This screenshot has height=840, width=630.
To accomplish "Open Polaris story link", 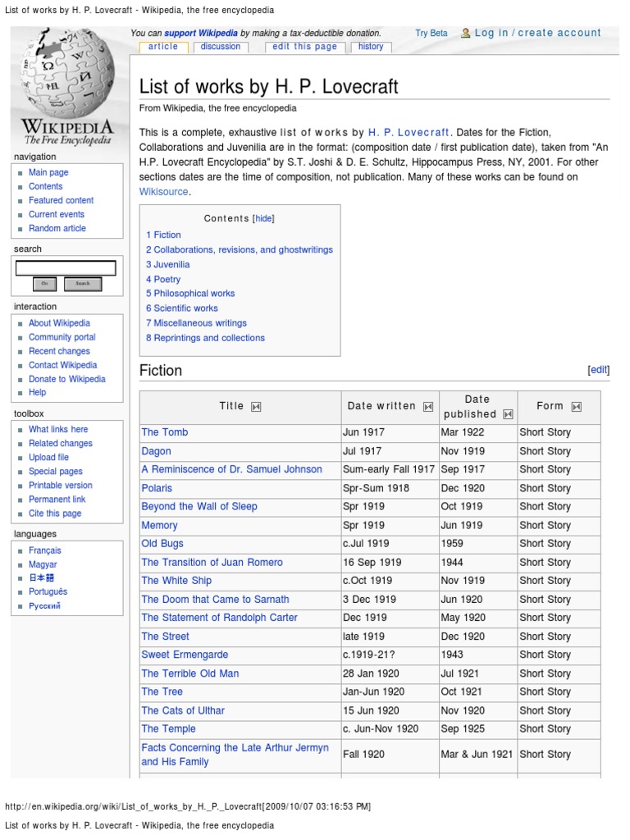I will pos(157,488).
